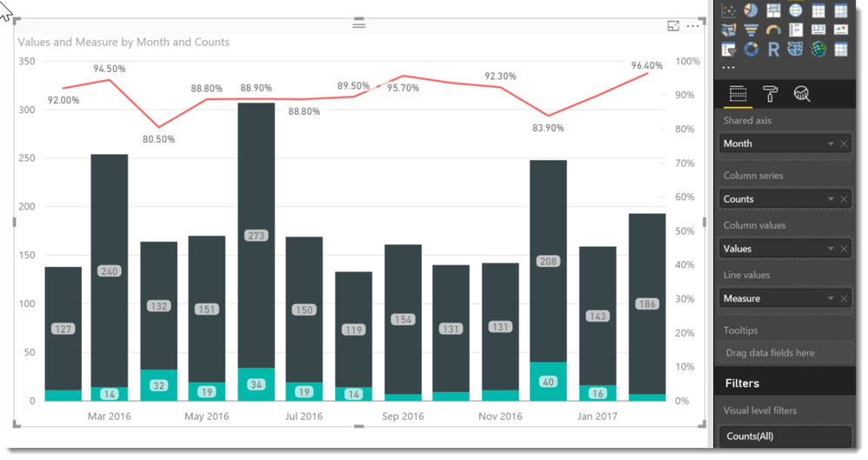Select the Pie chart visualization
Image resolution: width=868 pixels, height=460 pixels.
pyautogui.click(x=751, y=10)
